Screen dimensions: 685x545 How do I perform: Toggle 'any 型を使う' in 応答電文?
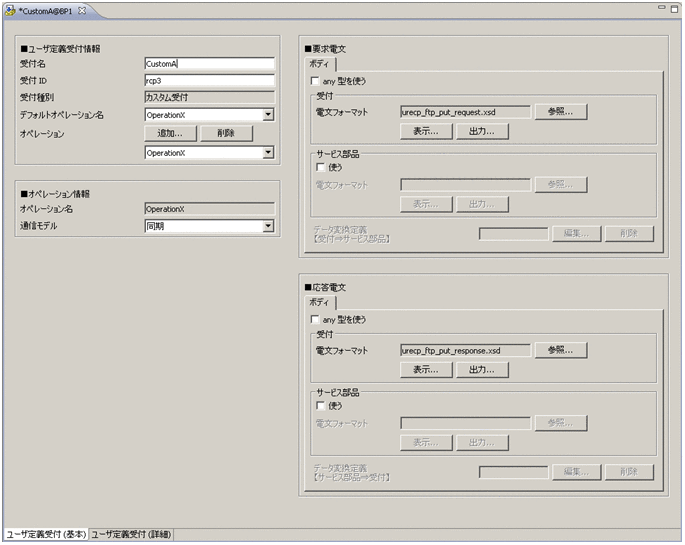click(316, 319)
